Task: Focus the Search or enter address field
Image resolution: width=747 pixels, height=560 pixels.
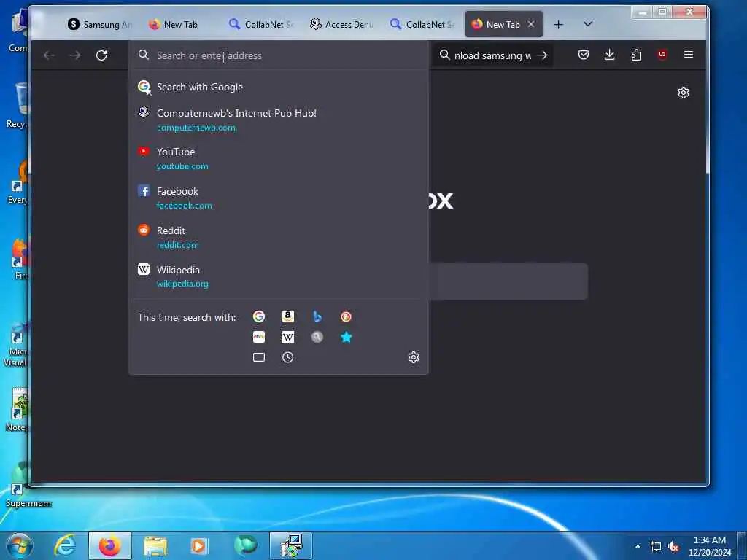Action: (x=279, y=55)
